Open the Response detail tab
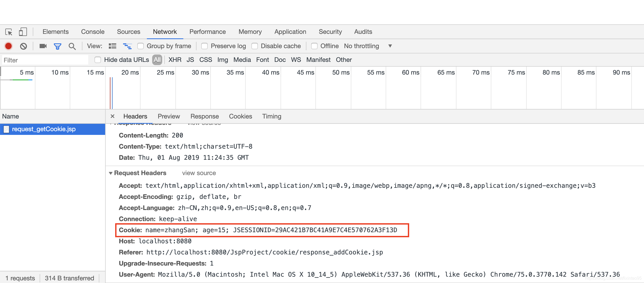This screenshot has height=283, width=644. tap(205, 116)
